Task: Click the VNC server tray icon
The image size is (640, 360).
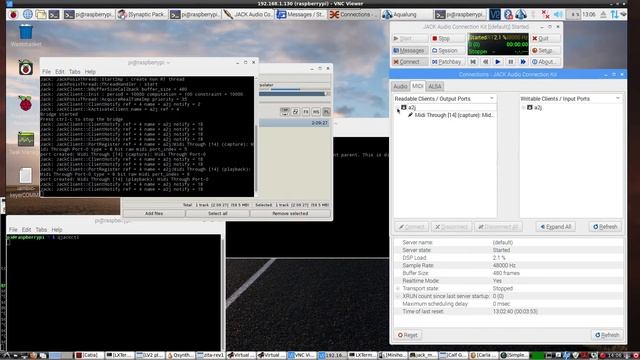Action: pos(495,15)
